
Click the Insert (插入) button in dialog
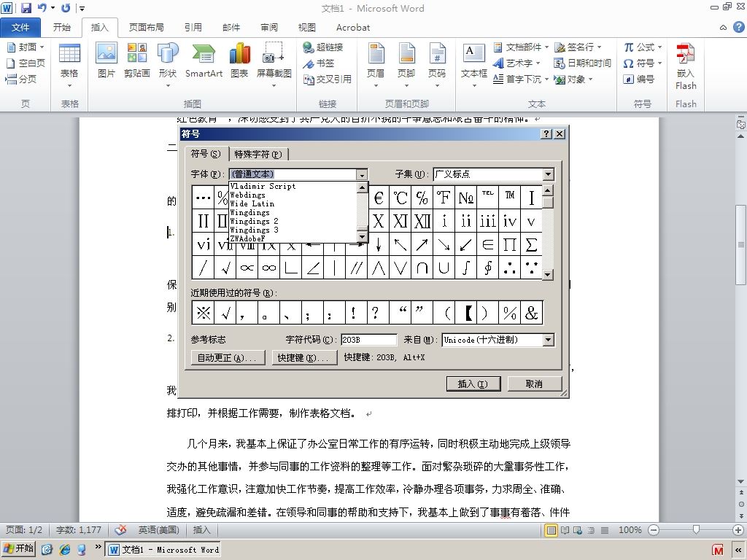click(473, 384)
